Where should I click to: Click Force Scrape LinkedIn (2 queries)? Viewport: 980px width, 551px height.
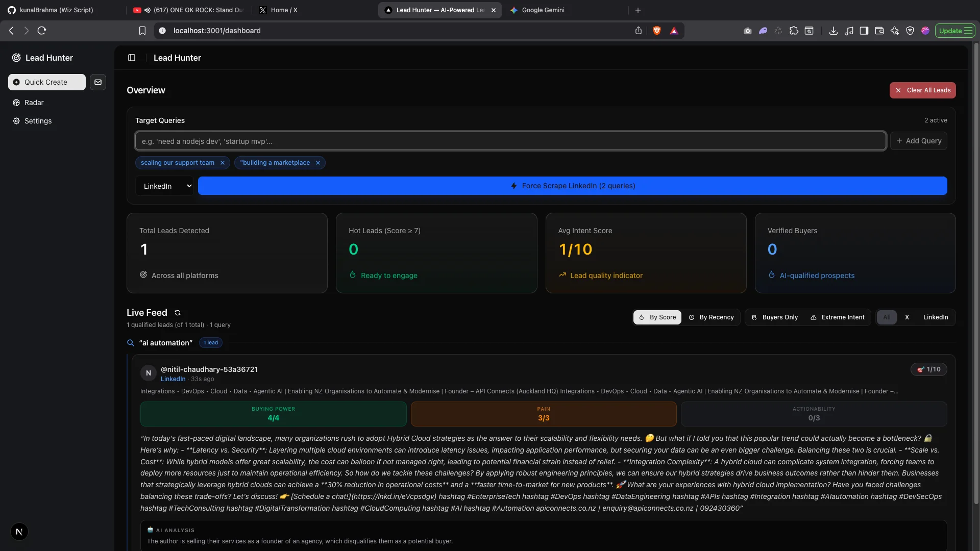point(572,186)
